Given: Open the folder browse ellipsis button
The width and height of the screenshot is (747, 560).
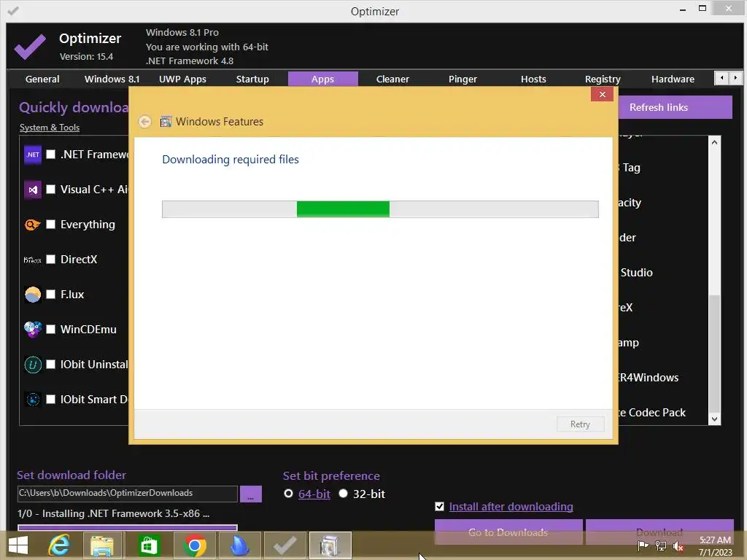Looking at the screenshot, I should [251, 494].
